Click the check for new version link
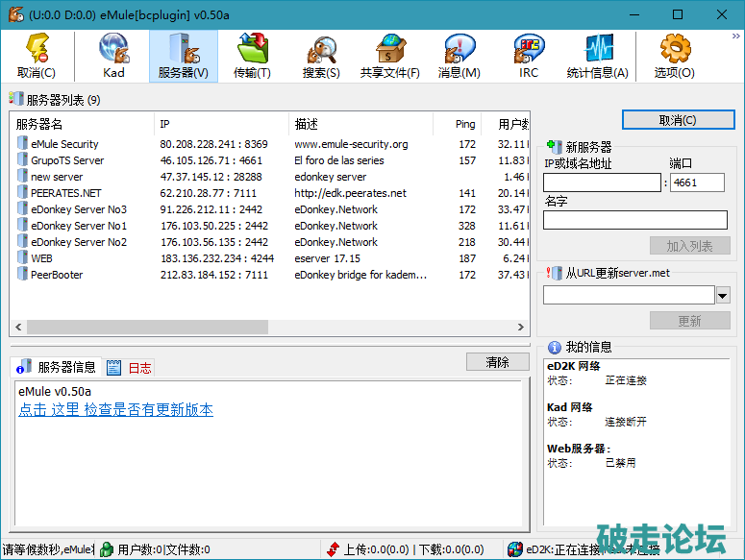The height and width of the screenshot is (560, 745). pos(115,410)
